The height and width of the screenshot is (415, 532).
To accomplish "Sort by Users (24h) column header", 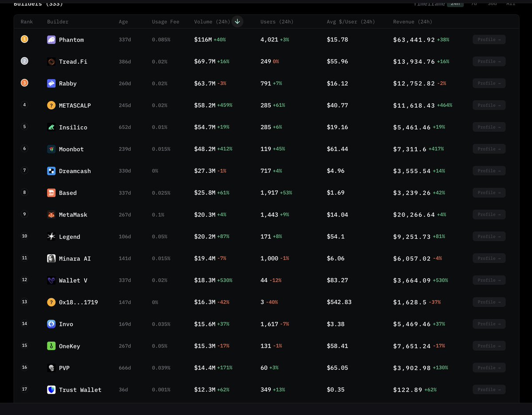I will point(277,22).
